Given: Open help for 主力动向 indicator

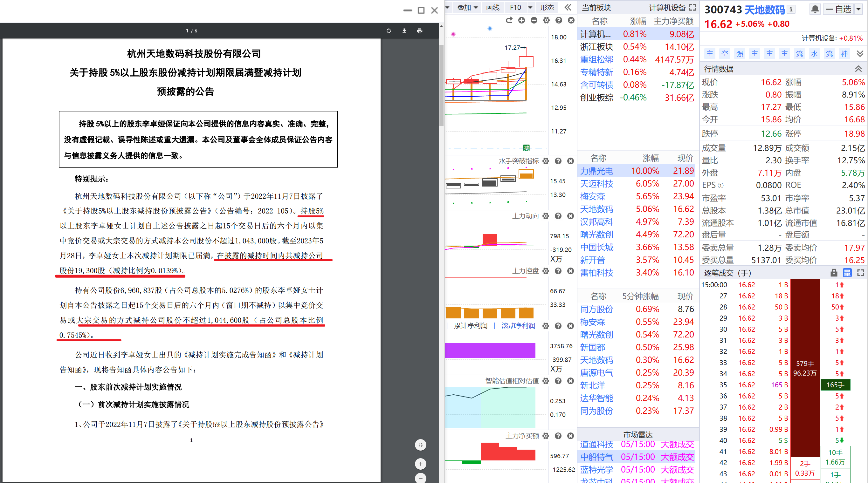Looking at the screenshot, I should coord(558,216).
